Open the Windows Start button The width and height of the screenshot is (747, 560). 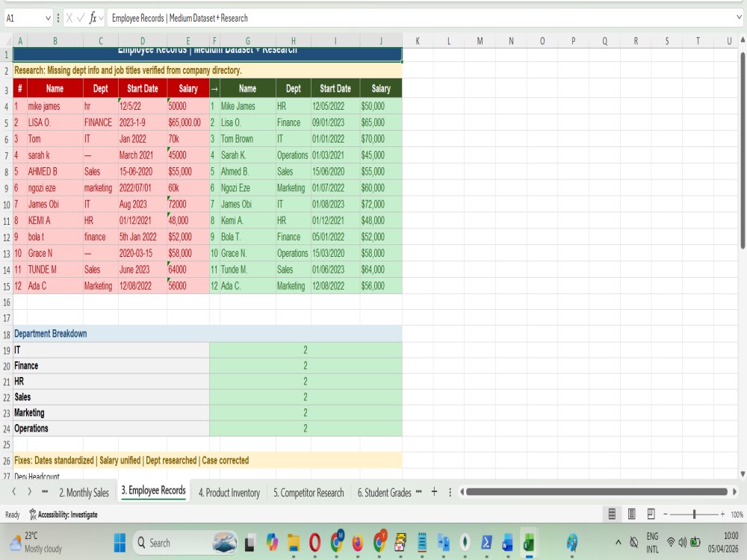tap(120, 542)
